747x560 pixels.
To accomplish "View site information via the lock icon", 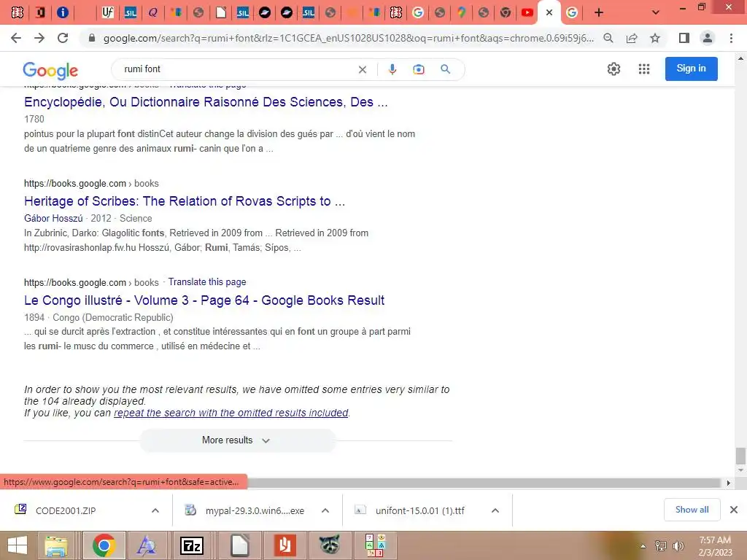I will coord(92,38).
